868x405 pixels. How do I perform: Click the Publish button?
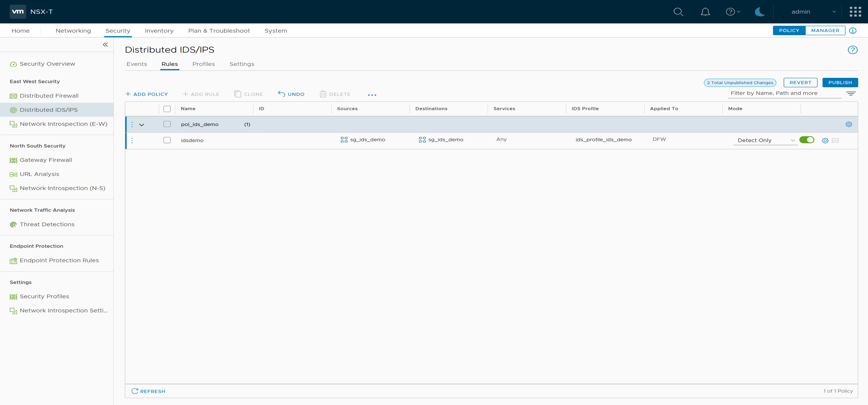tap(840, 83)
